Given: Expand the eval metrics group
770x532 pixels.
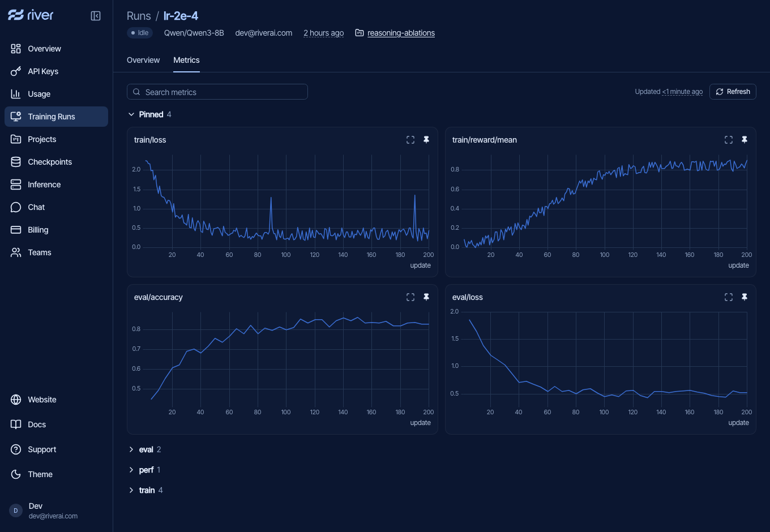Looking at the screenshot, I should coord(144,449).
